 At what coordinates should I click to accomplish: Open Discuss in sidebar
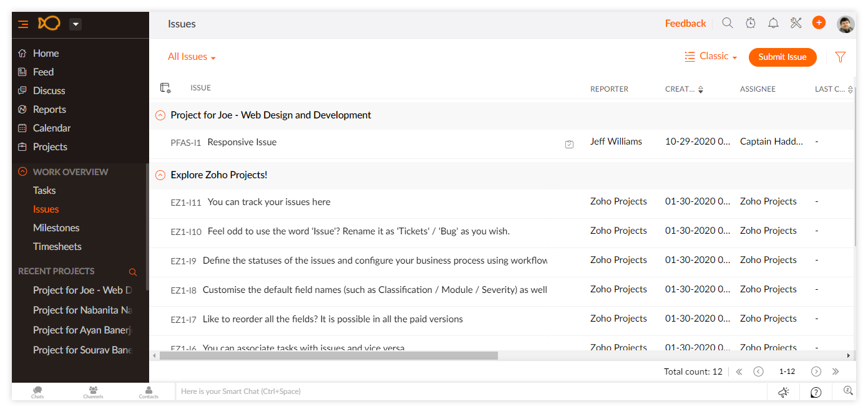[x=49, y=91]
